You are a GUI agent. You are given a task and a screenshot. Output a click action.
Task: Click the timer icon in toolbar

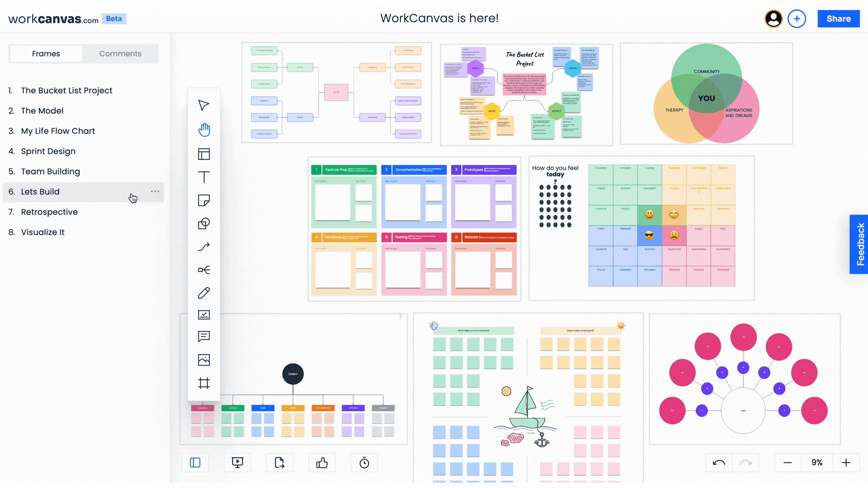pos(364,463)
